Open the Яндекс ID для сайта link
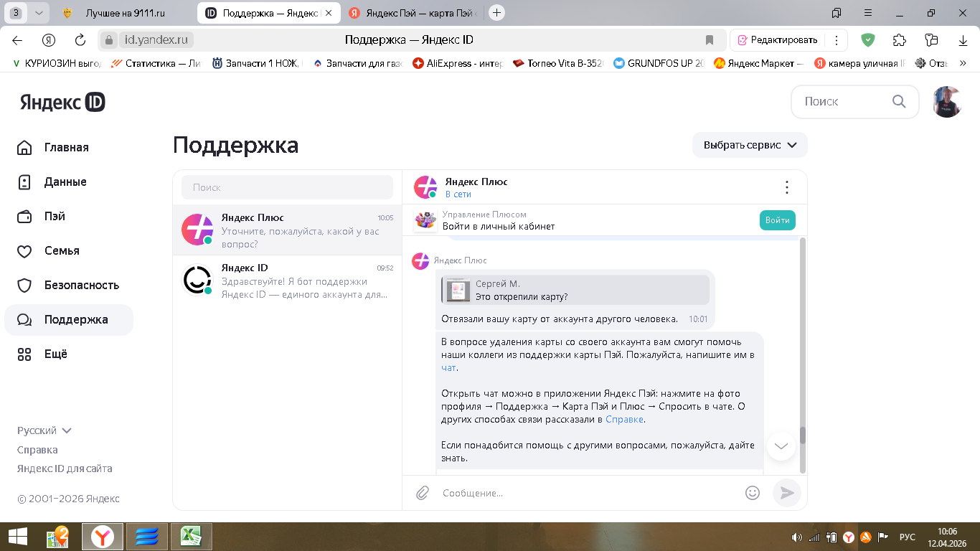The width and height of the screenshot is (980, 551). coord(65,468)
